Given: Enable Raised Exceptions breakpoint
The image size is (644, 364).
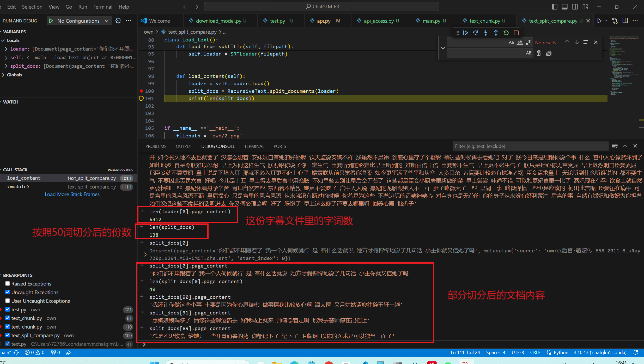Looking at the screenshot, I should pyautogui.click(x=8, y=283).
